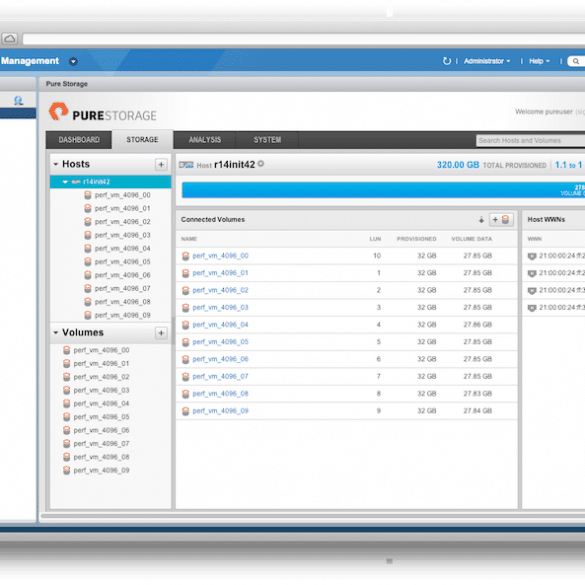Open perf_vm_4096_02 link in Connected Volumes
Screen dimensions: 585x585
coord(220,290)
